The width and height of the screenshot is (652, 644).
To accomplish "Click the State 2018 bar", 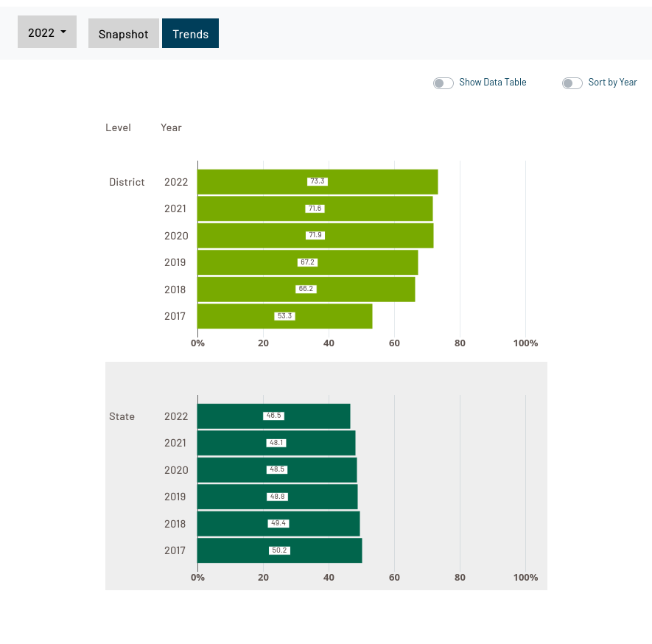I will 228,524.
